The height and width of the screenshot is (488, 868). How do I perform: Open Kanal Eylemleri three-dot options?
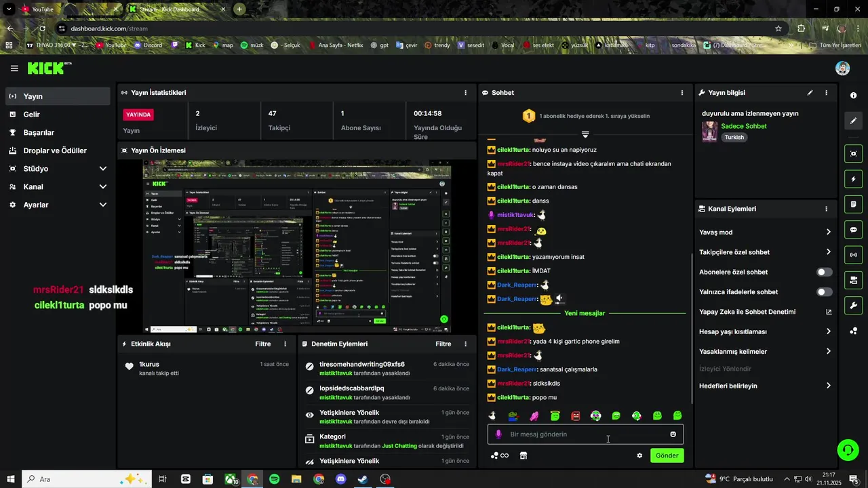[x=826, y=209]
